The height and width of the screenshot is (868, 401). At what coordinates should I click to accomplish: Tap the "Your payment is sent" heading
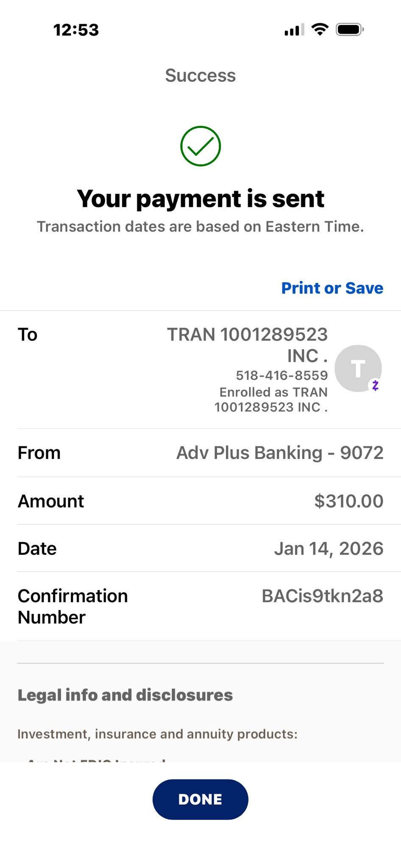pyautogui.click(x=200, y=198)
